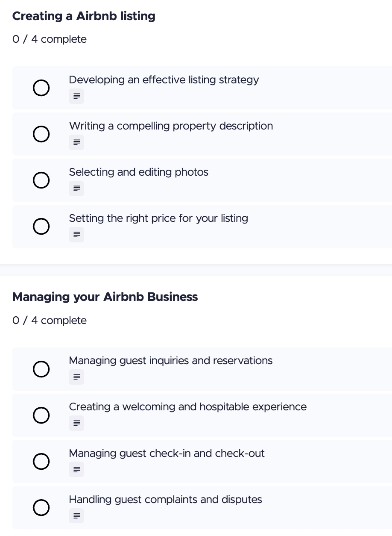Image resolution: width=392 pixels, height=536 pixels.
Task: Check off Handling guest complaints and disputes
Action: (41, 507)
